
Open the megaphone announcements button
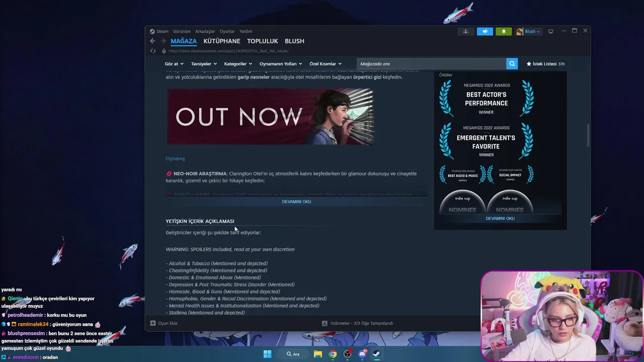point(485,31)
